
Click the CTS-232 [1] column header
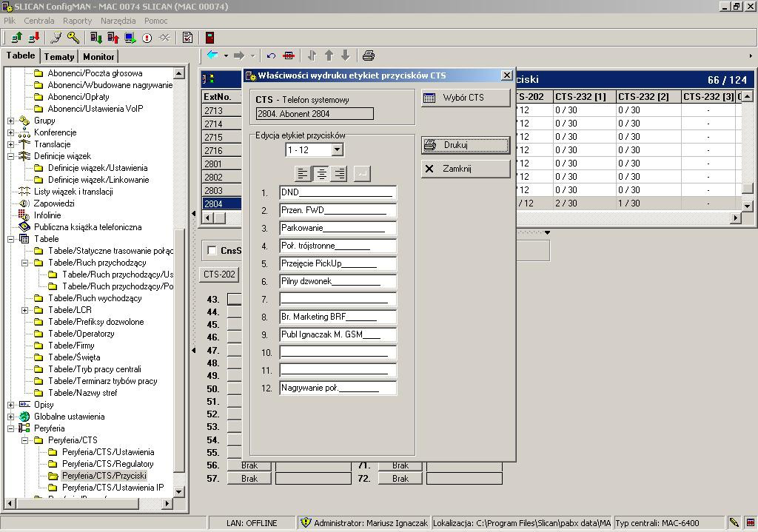coord(584,97)
